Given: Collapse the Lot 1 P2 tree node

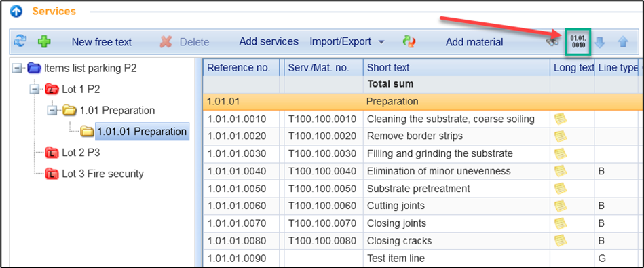Looking at the screenshot, I should tap(35, 89).
